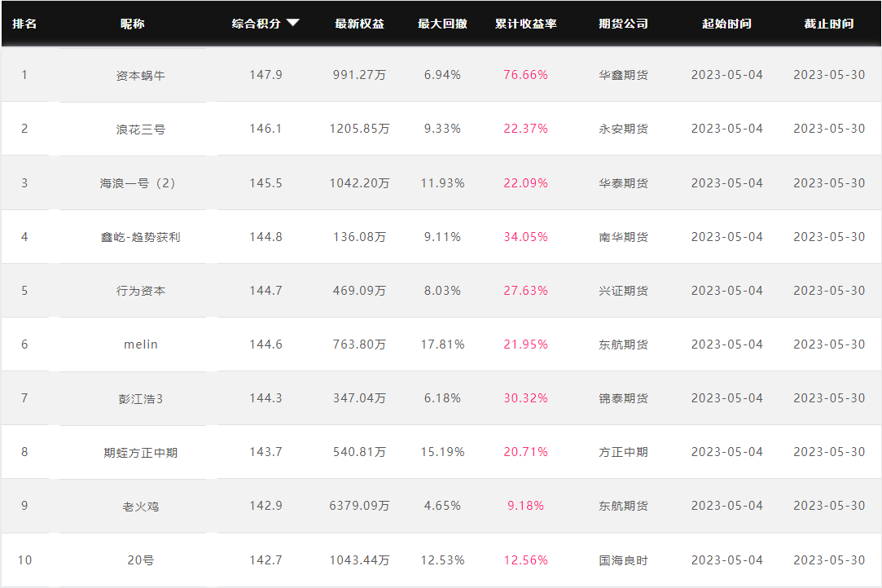Viewport: 882px width, 588px height.
Task: Select score value 143.7
Action: pyautogui.click(x=265, y=452)
